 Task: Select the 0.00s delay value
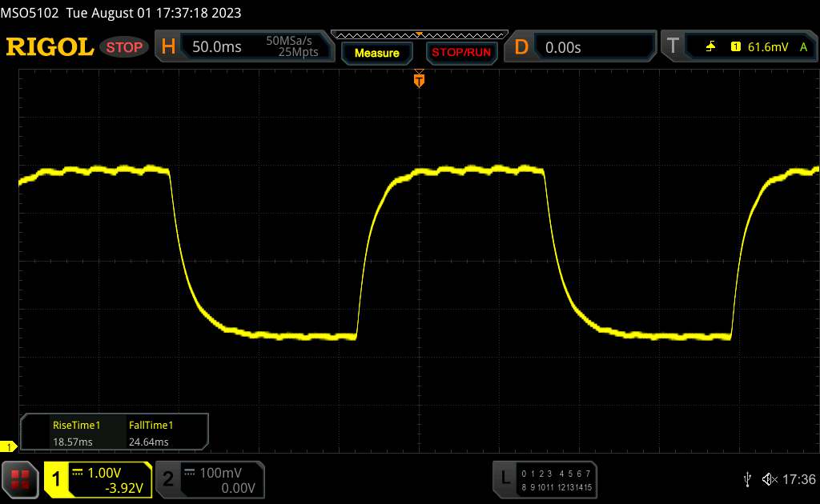point(563,47)
